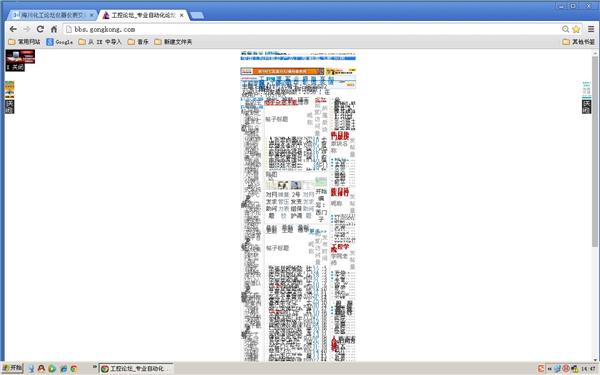Open a new tab
The image size is (600, 375).
click(197, 15)
